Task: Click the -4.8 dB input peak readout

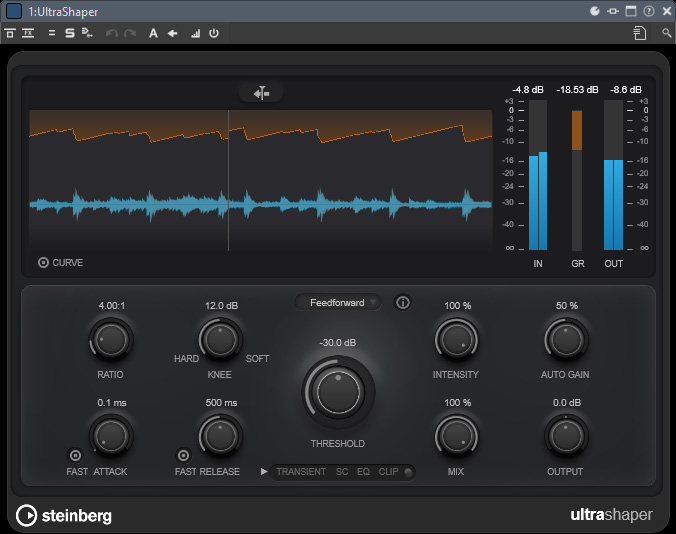Action: coord(528,90)
